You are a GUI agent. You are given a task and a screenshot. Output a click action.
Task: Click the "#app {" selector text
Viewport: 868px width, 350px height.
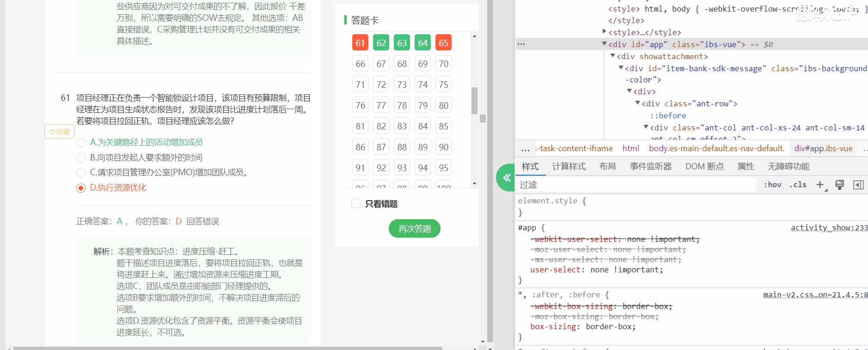pos(532,227)
